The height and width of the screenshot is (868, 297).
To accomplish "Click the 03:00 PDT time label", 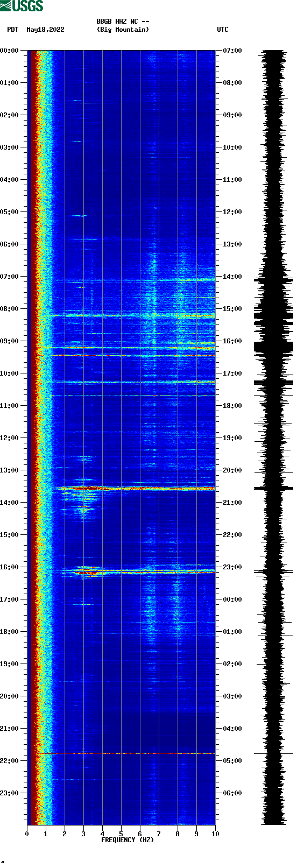I will (x=10, y=147).
